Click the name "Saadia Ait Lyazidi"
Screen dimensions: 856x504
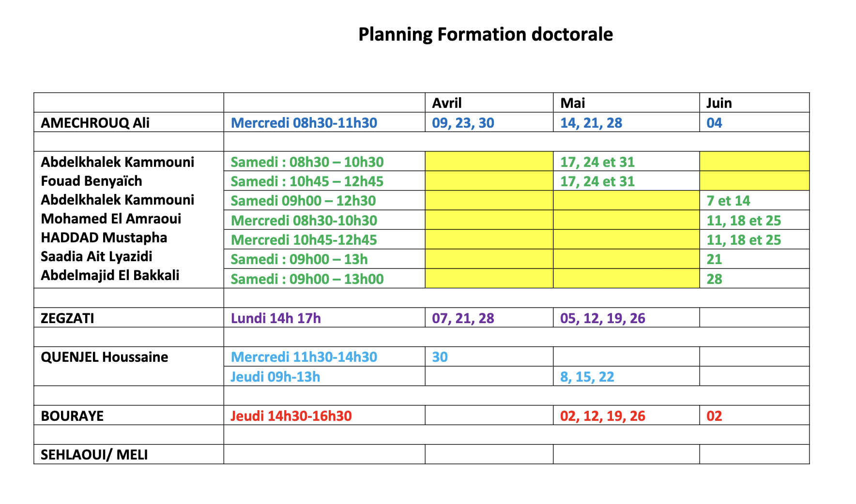point(96,256)
